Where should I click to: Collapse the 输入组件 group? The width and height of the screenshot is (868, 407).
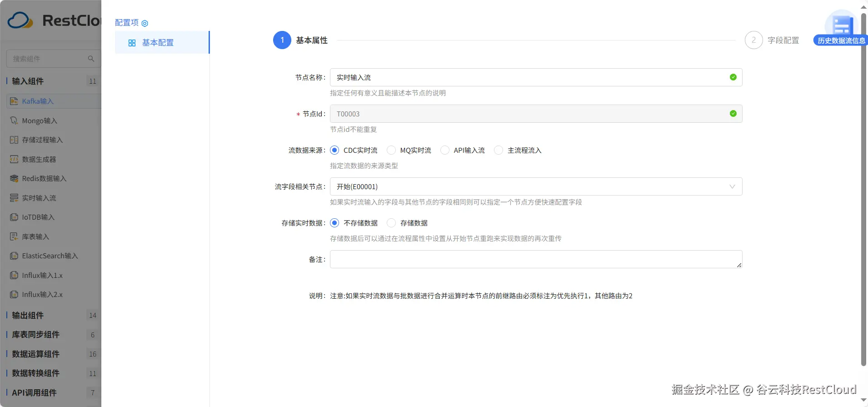[x=28, y=81]
